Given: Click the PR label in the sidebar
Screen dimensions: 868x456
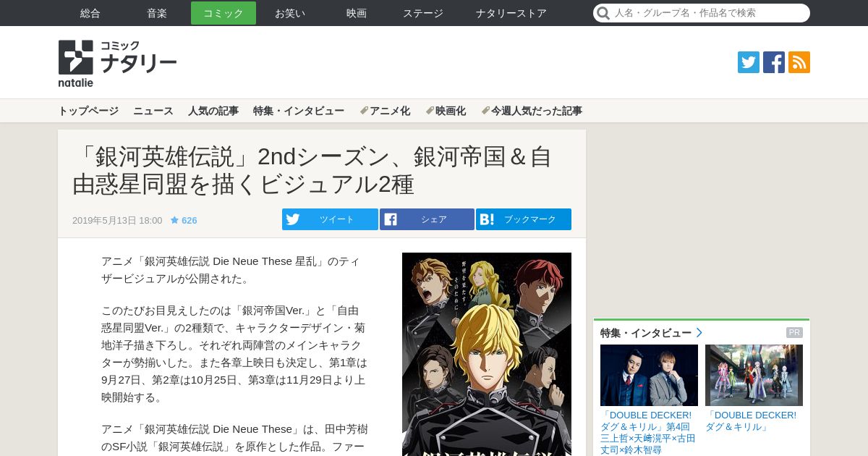Looking at the screenshot, I should click(x=794, y=333).
